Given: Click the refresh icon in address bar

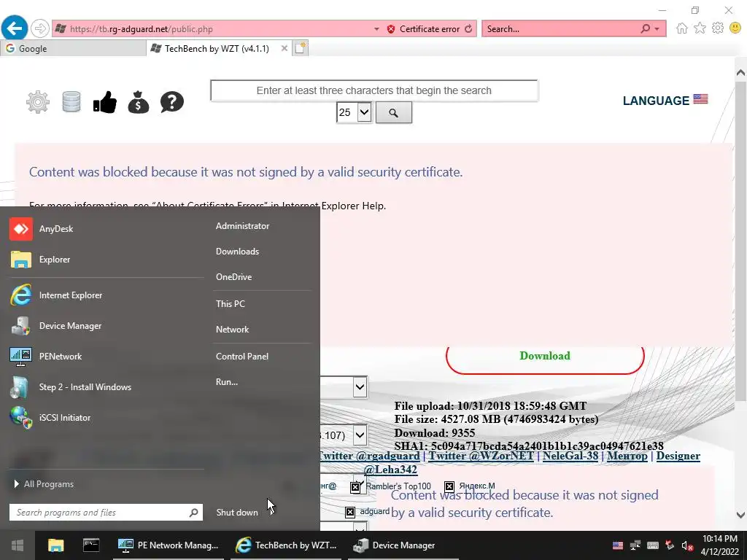Looking at the screenshot, I should tap(469, 29).
